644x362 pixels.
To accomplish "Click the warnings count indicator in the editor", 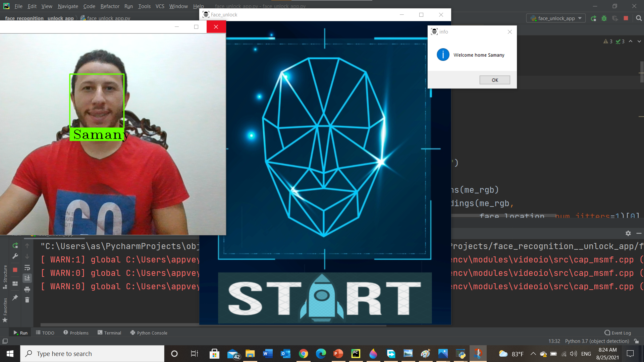I will pyautogui.click(x=608, y=41).
